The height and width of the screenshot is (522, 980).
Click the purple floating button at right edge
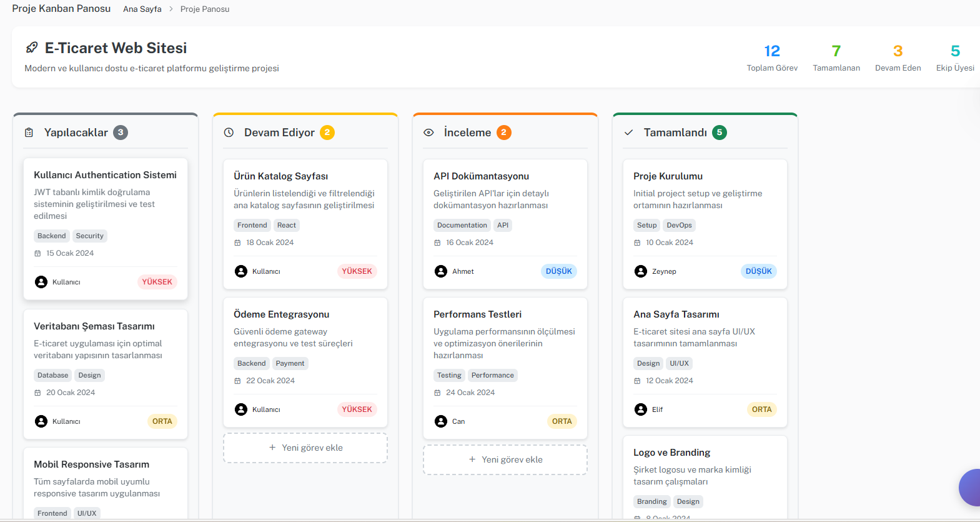click(x=970, y=487)
